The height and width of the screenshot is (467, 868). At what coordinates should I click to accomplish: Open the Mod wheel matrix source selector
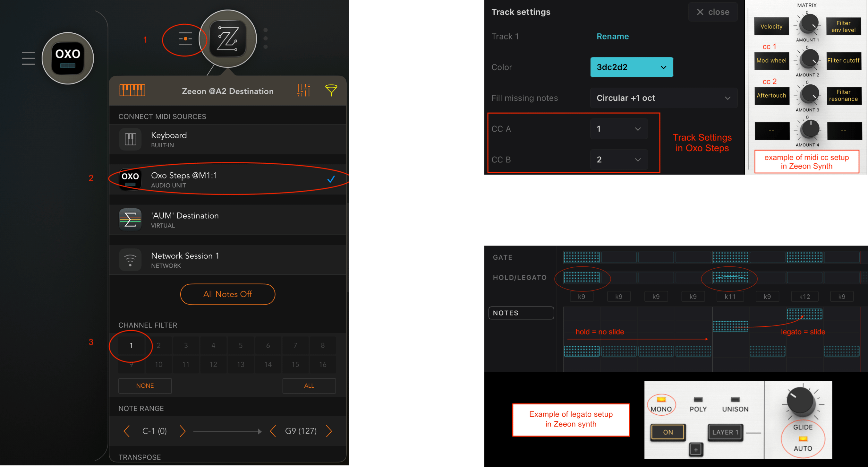pos(772,61)
